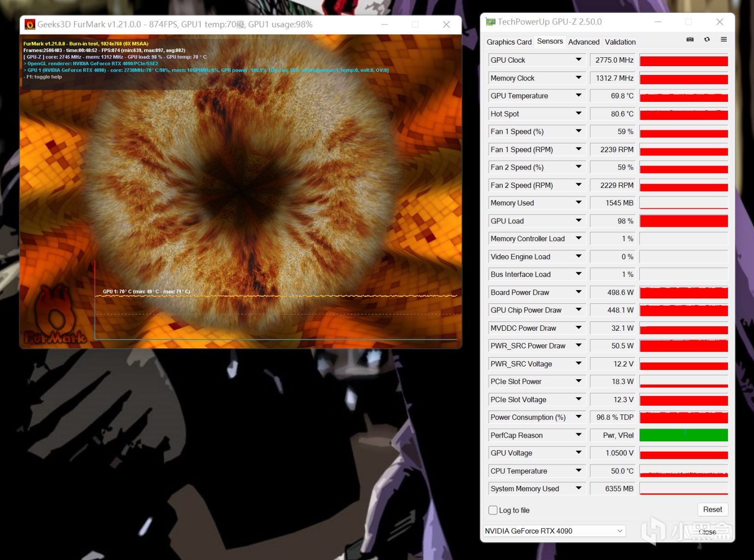Image resolution: width=754 pixels, height=560 pixels.
Task: Click the Hot Spot value 80.6 °C
Action: (x=613, y=114)
